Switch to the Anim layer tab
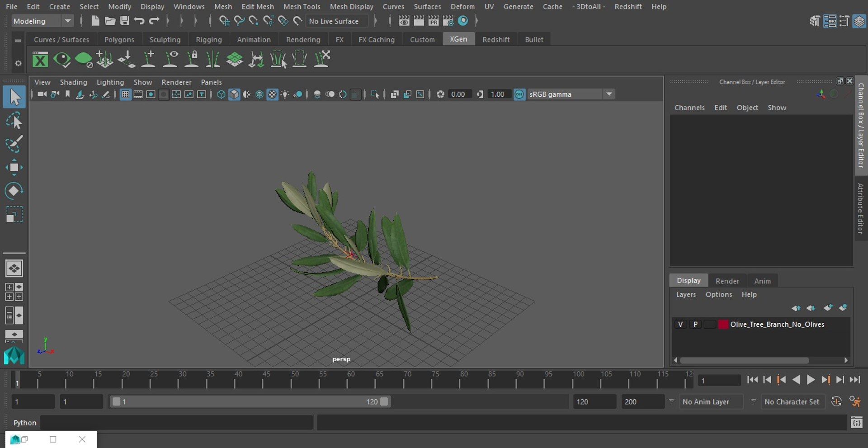868x448 pixels. [x=762, y=281]
